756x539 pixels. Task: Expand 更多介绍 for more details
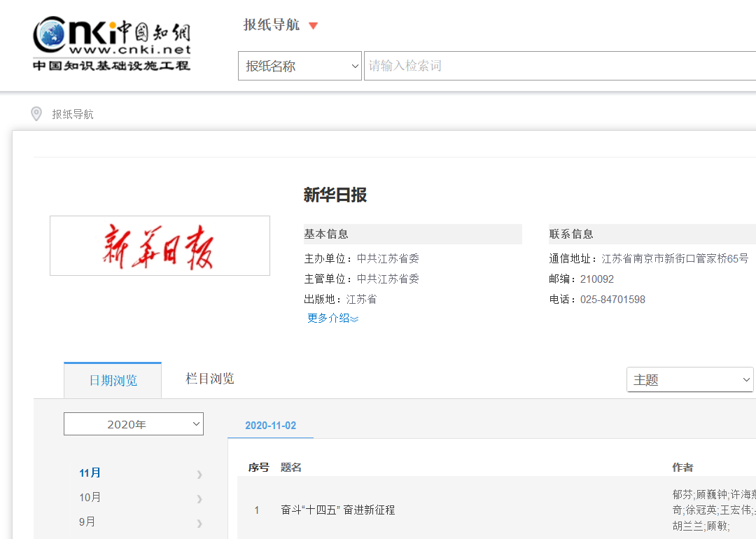point(332,318)
